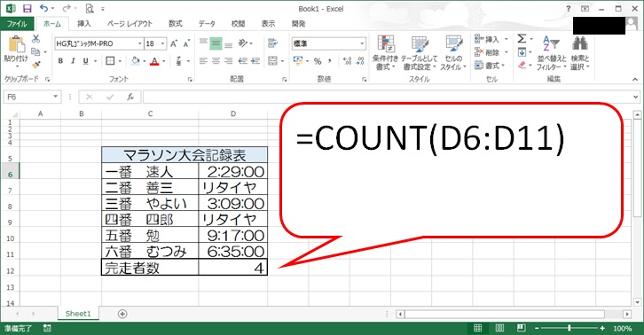Open Find and Select (検索と選択) binoculars
Screen dimensions: 644x335
click(x=579, y=52)
